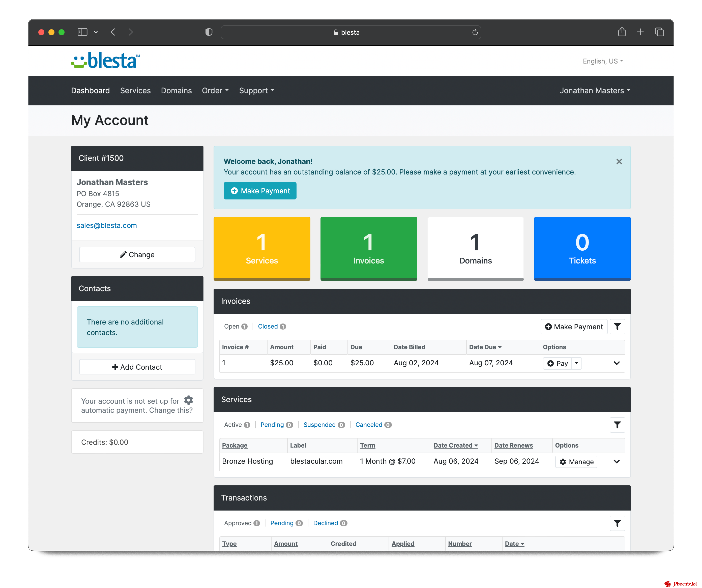Screen dimensions: 702x588
Task: Expand the Pay button dropdown arrow
Action: coord(576,363)
